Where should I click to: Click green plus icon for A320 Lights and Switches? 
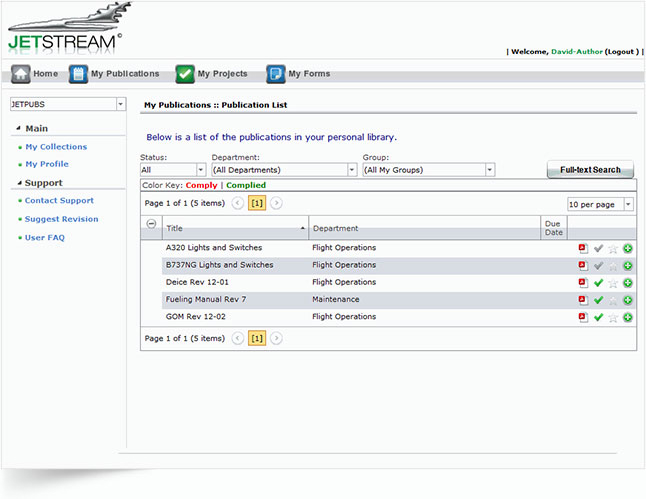(x=627, y=248)
